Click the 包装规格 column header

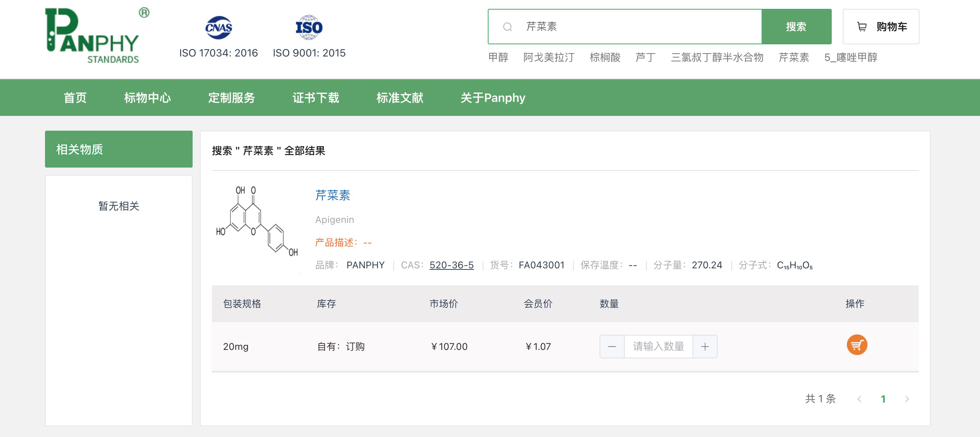coord(242,303)
